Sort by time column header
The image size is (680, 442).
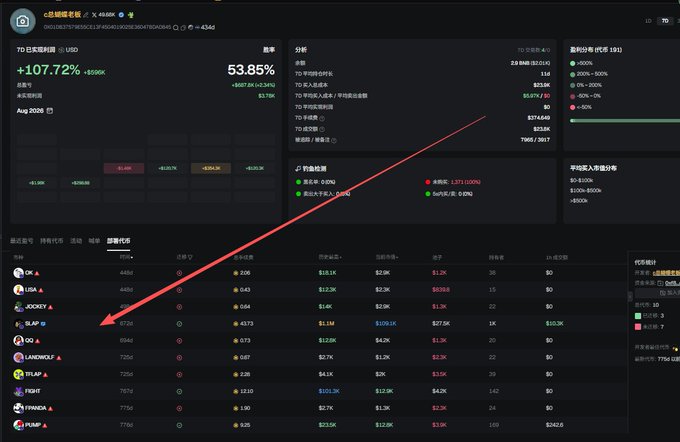point(126,257)
